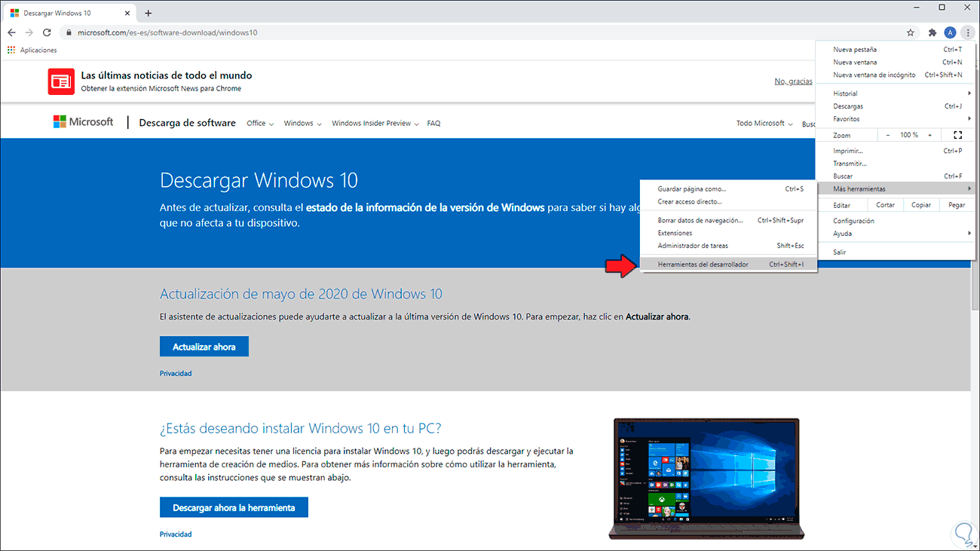Expand the Favoritos submenu
980x551 pixels.
(x=896, y=118)
